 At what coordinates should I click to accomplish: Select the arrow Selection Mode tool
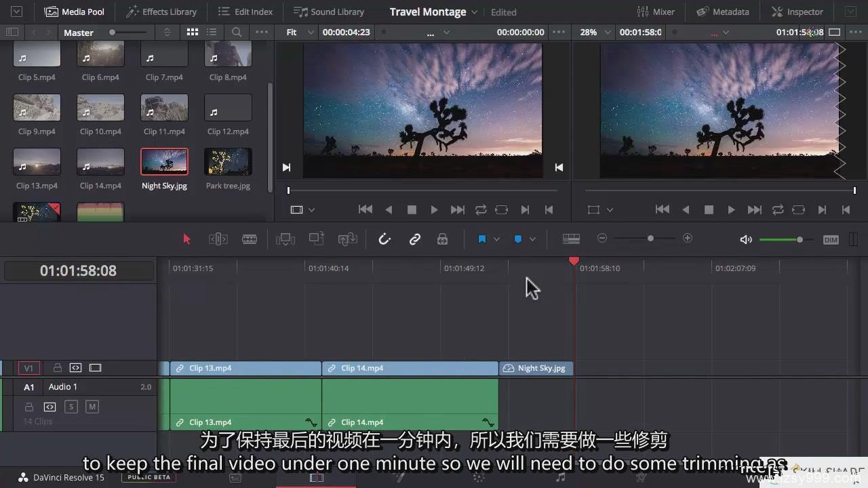pyautogui.click(x=187, y=239)
